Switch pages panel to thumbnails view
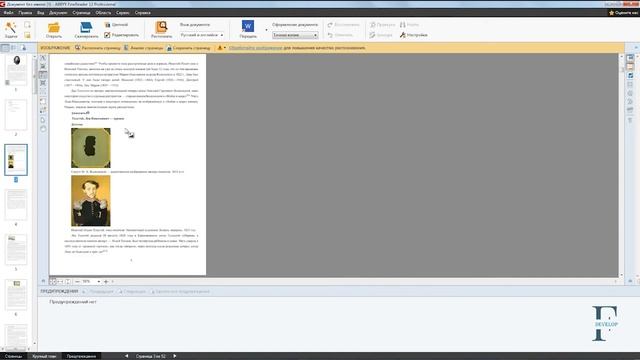 [x=5, y=48]
